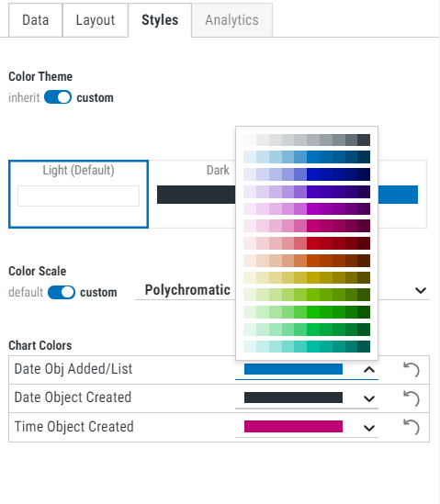
Task: Pick the bright red swatch in palette
Action: click(313, 243)
